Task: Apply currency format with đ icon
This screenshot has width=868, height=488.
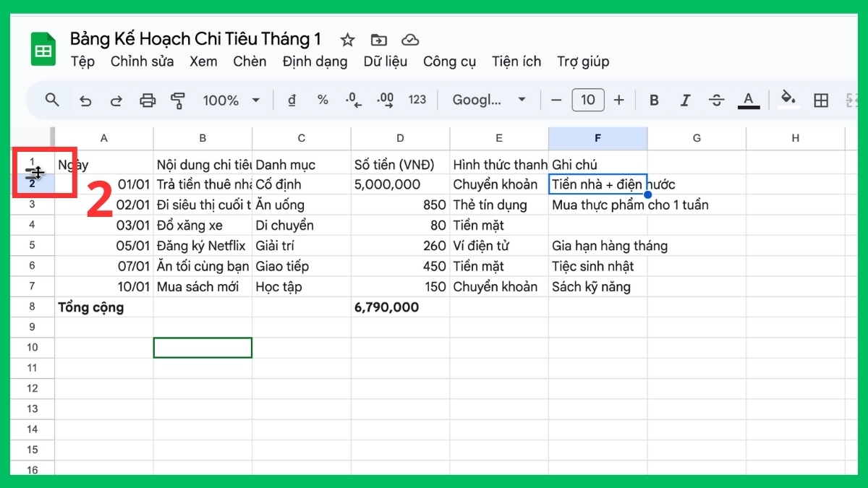Action: point(292,100)
